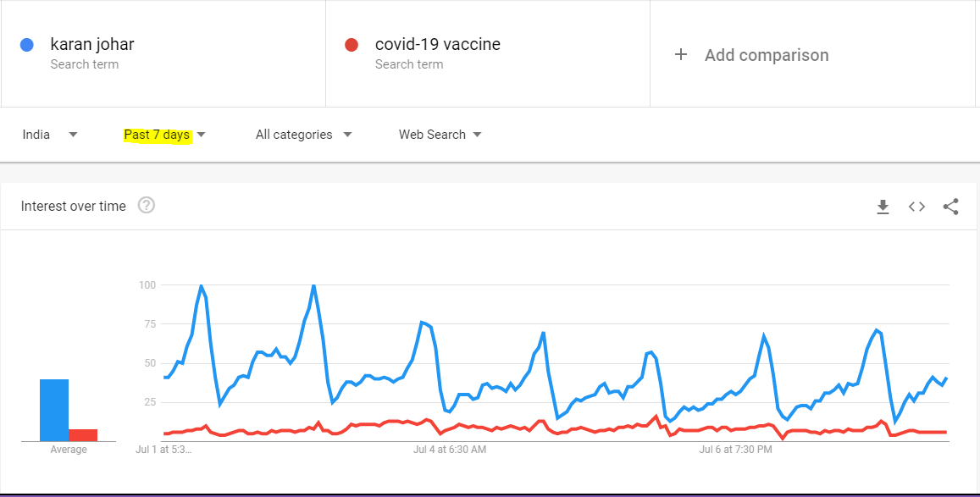Screen dimensions: 980x497
Task: Click the first blue peak at 100
Action: point(201,285)
